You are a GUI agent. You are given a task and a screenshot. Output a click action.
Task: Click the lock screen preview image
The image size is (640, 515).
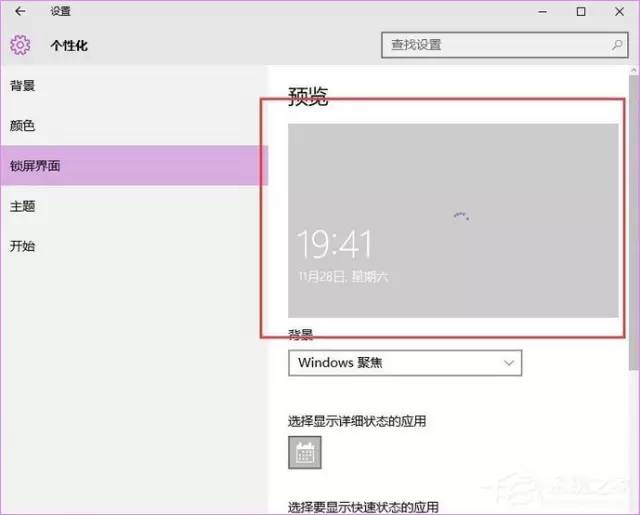pyautogui.click(x=453, y=220)
